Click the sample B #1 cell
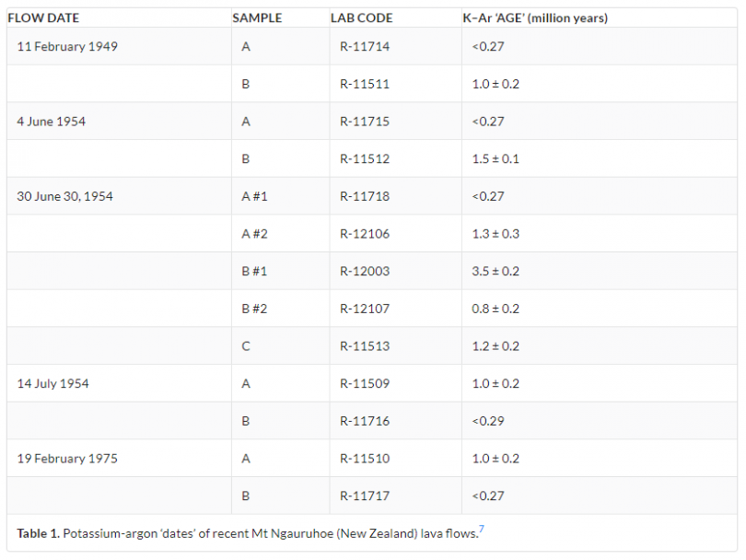 (x=254, y=271)
